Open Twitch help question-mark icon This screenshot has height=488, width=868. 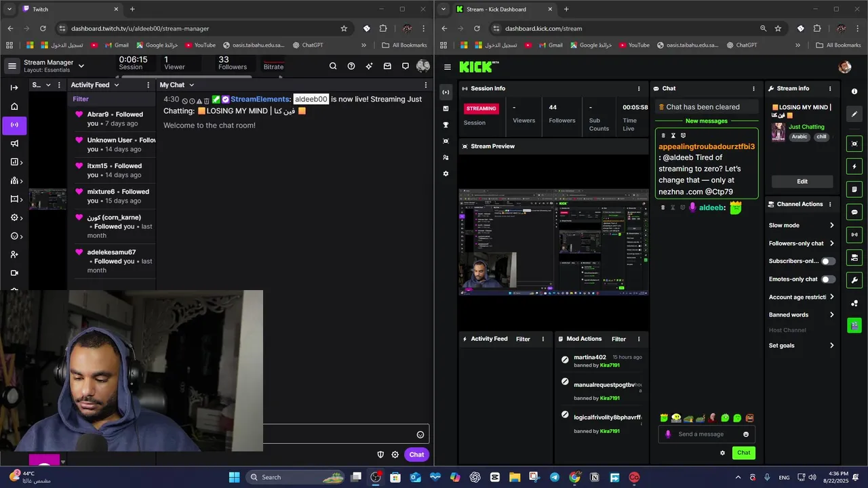click(x=351, y=66)
